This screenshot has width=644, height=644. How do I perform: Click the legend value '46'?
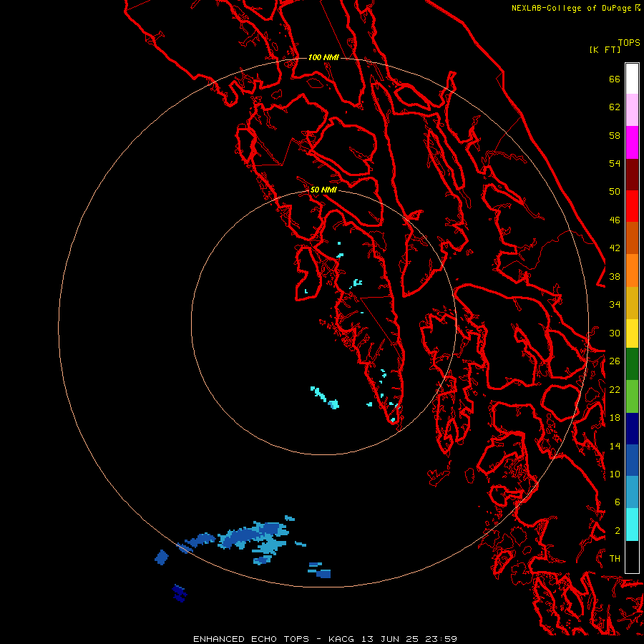coord(615,220)
